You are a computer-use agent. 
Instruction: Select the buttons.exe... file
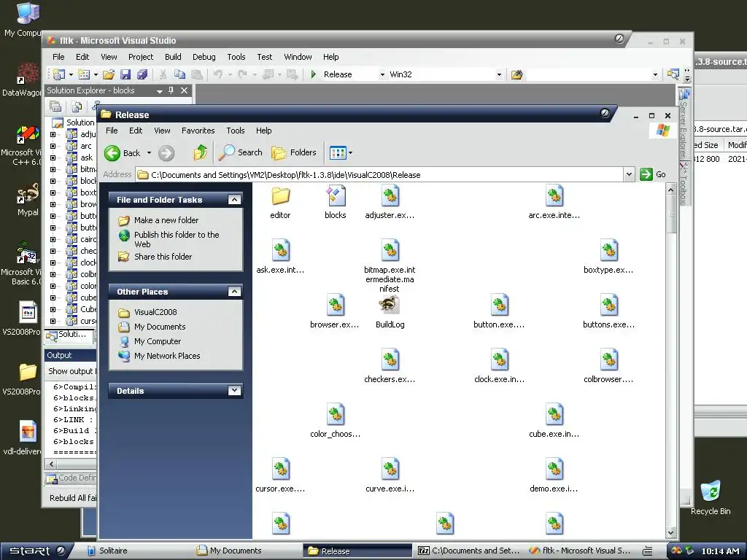[x=608, y=312]
